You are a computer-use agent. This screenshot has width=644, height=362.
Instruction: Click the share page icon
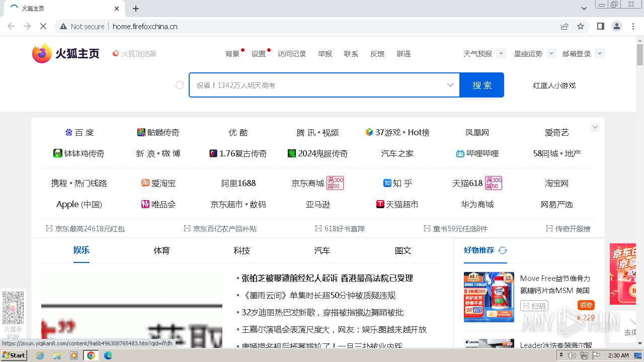tap(565, 26)
